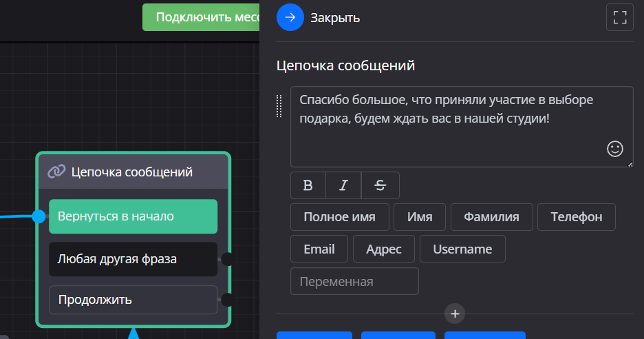Toggle italic text formatting
The image size is (644, 339).
(343, 185)
